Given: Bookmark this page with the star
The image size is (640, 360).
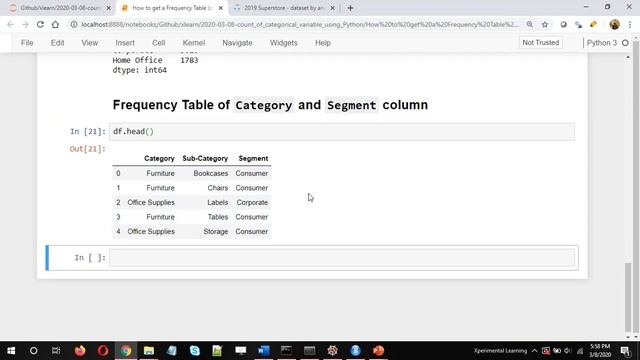Looking at the screenshot, I should 545,24.
